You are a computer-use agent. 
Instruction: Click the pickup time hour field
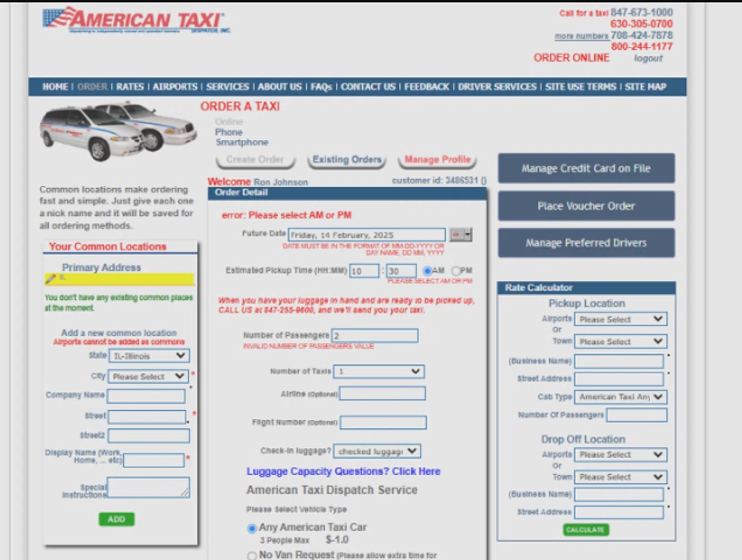point(364,271)
